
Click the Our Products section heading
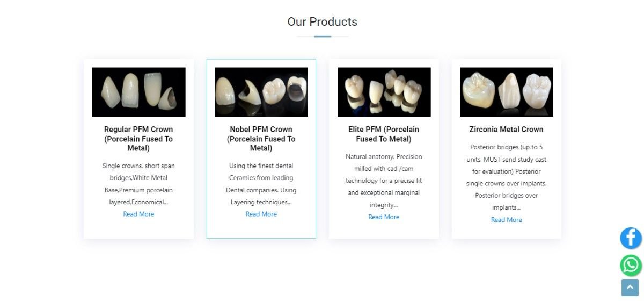point(323,22)
